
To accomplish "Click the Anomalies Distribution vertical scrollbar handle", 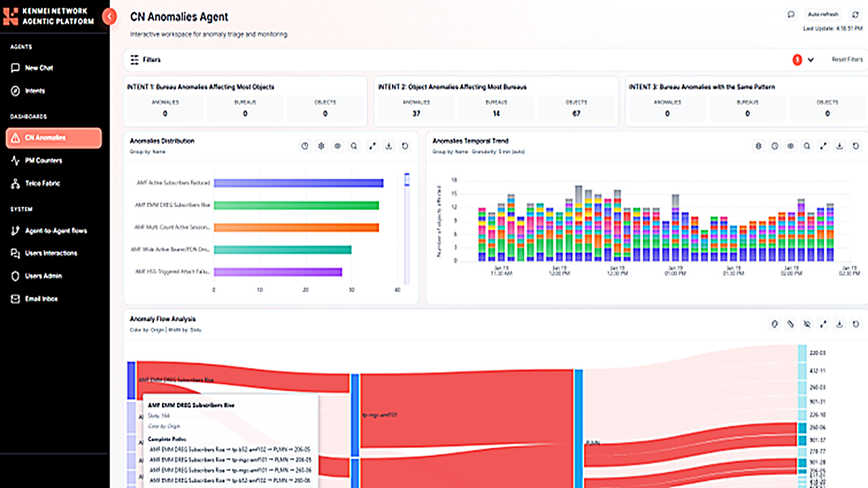I will pos(407,180).
